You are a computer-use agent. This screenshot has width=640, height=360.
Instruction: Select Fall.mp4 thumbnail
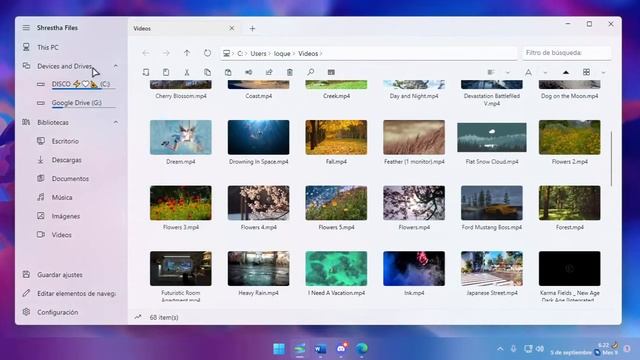336,137
